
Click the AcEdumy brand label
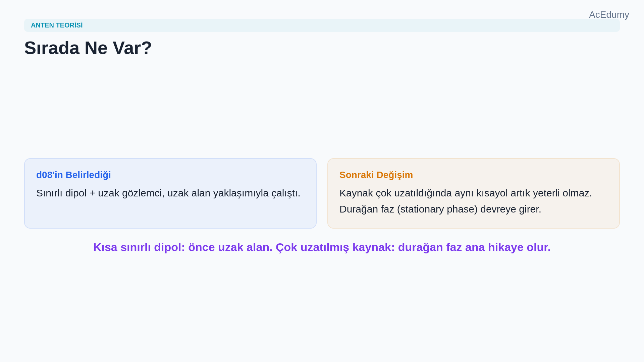point(609,15)
